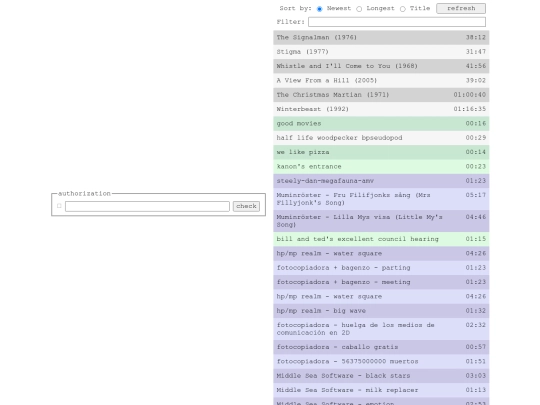Open Middle Sea Software - milk replacer

(x=381, y=390)
